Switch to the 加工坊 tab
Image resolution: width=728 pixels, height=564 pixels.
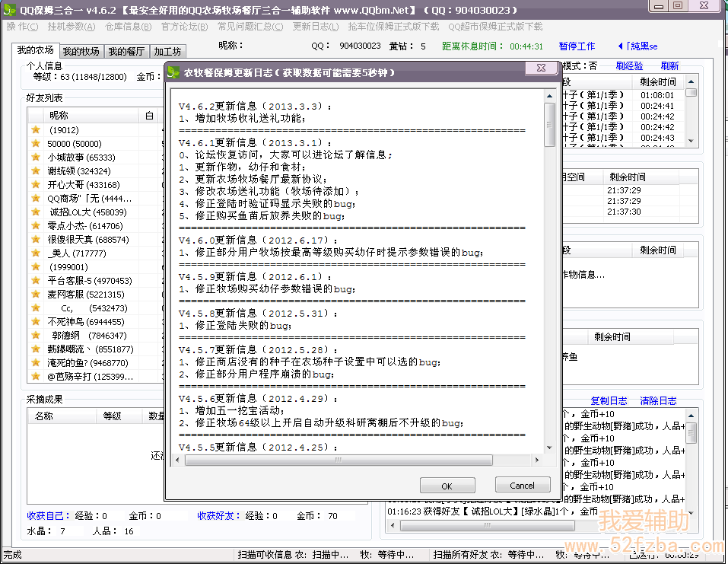coord(167,52)
